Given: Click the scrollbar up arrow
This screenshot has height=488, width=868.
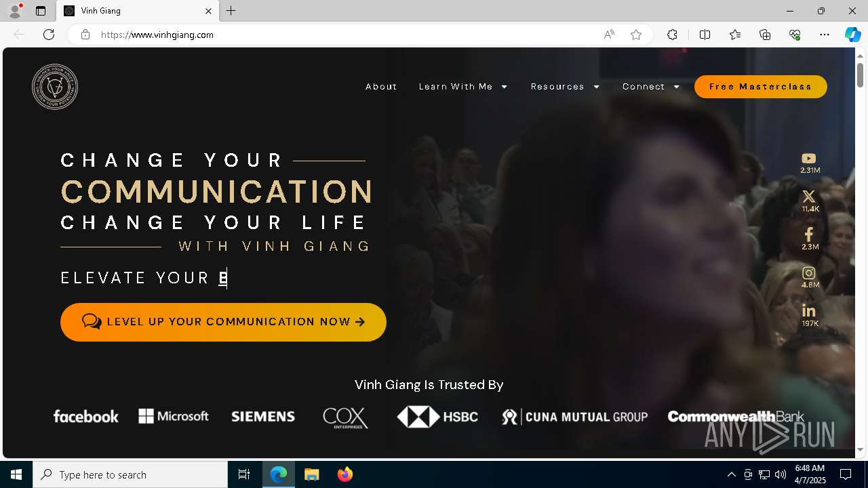Looking at the screenshot, I should click(x=860, y=55).
